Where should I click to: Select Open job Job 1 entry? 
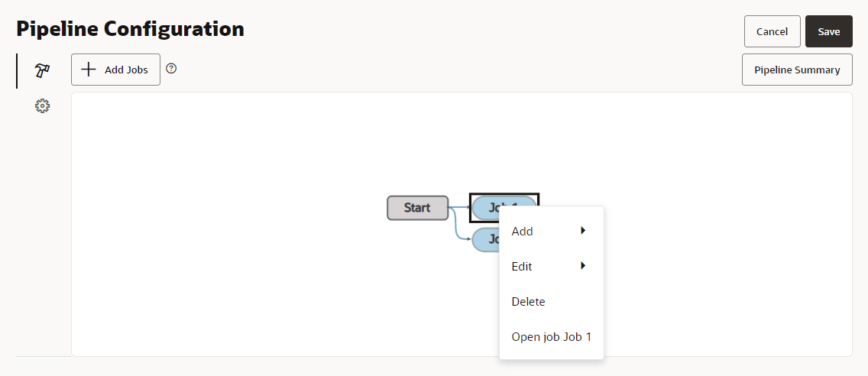pyautogui.click(x=551, y=337)
